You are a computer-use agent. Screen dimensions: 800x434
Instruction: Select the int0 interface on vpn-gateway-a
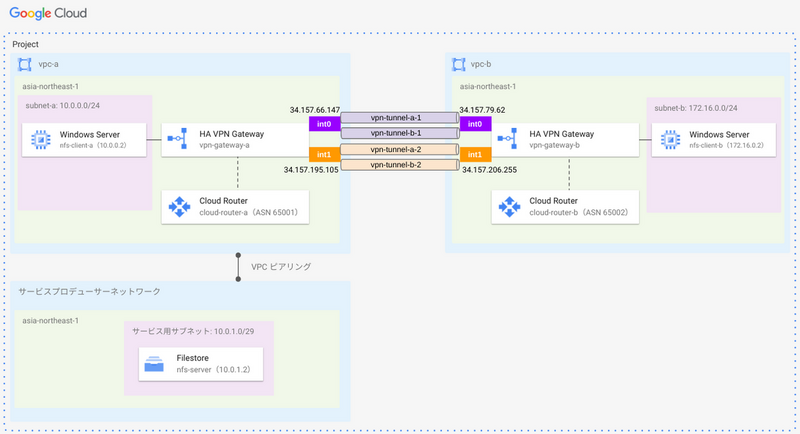[324, 124]
